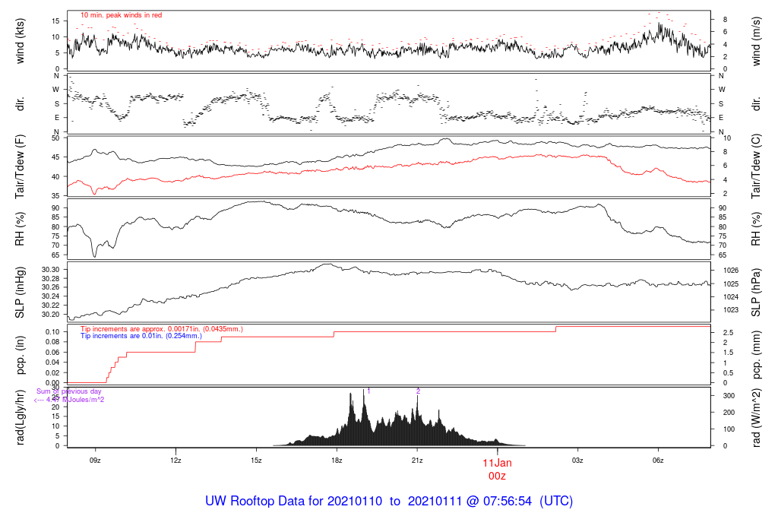Select the "SLP (hPa)" axis label
The height and width of the screenshot is (532, 778).
(756, 293)
